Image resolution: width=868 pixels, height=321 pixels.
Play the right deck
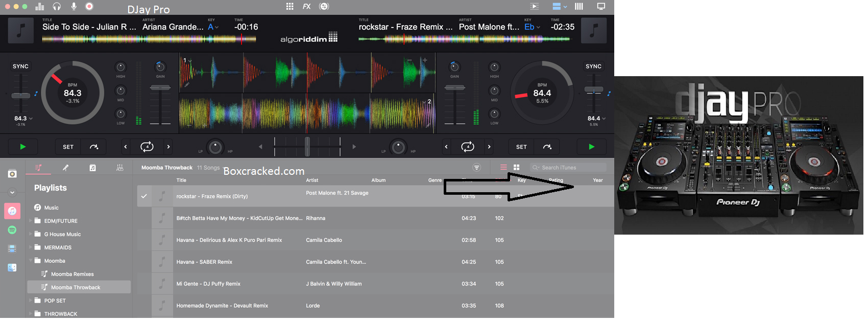tap(591, 147)
